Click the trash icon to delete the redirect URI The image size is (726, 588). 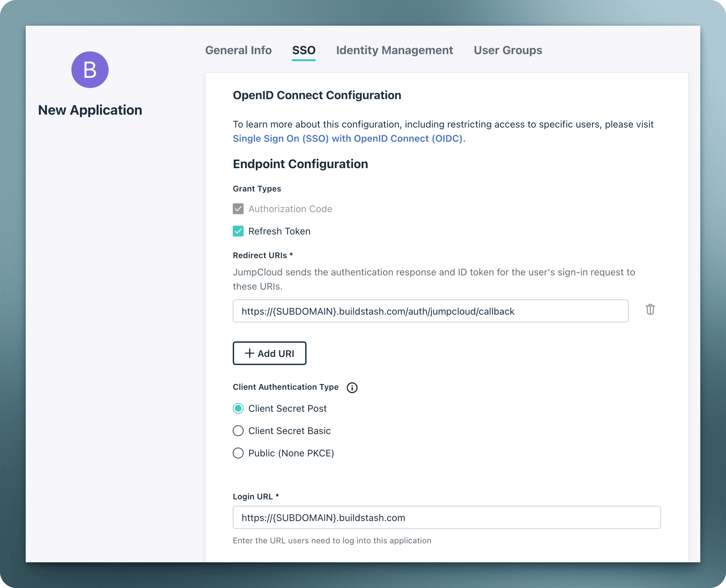coord(650,310)
